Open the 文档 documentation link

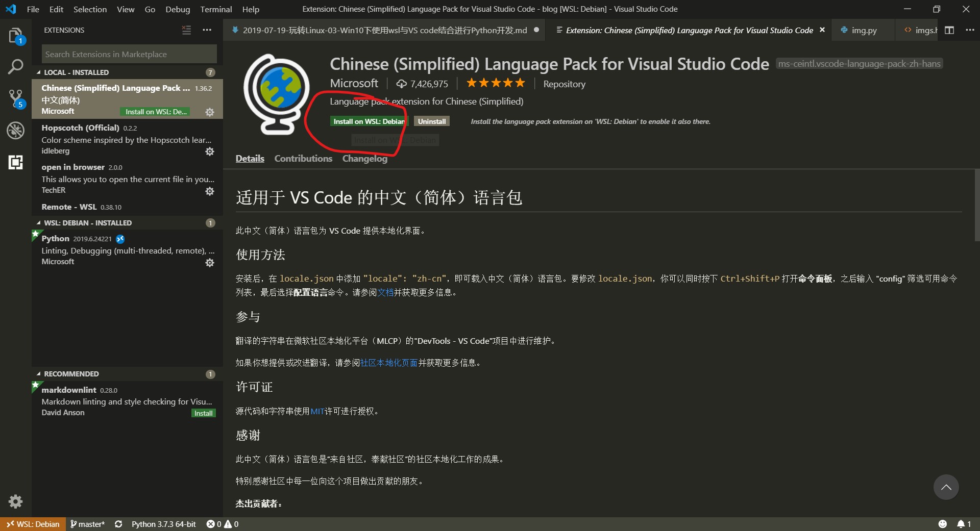coord(385,292)
